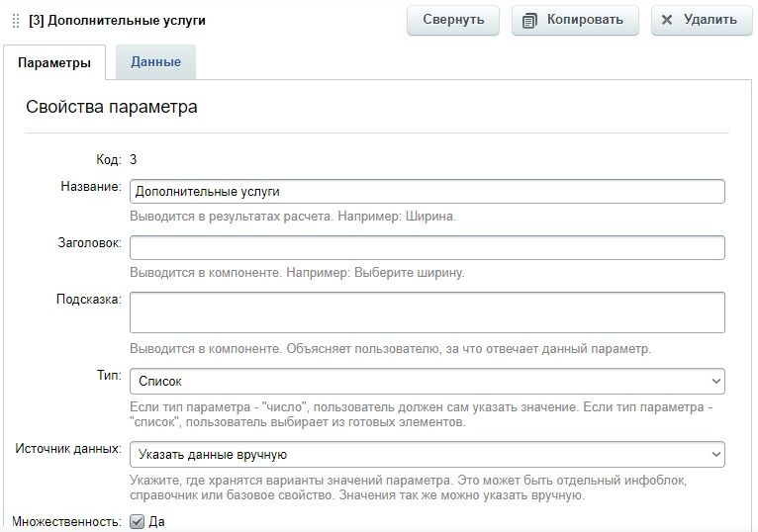758x532 pixels.
Task: Collapse the block with the Свернуть button
Action: coord(453,20)
